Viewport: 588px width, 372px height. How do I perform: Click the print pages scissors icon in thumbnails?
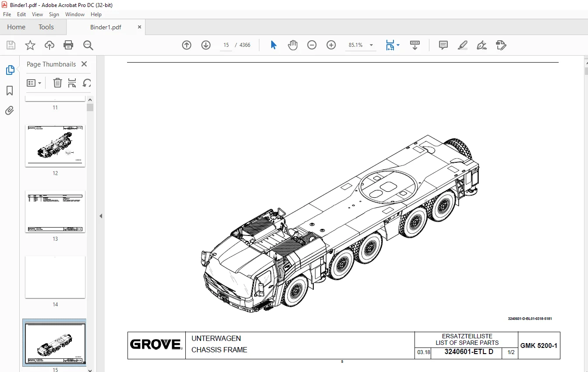pos(72,83)
